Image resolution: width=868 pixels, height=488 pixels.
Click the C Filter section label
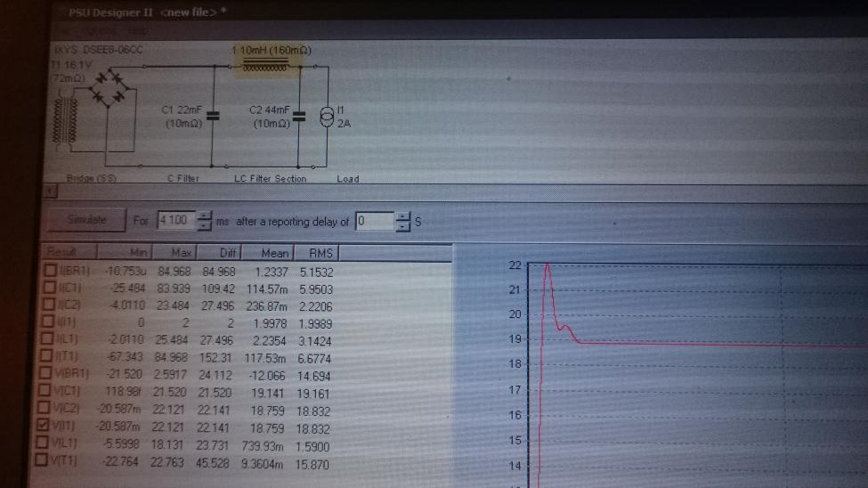(183, 178)
